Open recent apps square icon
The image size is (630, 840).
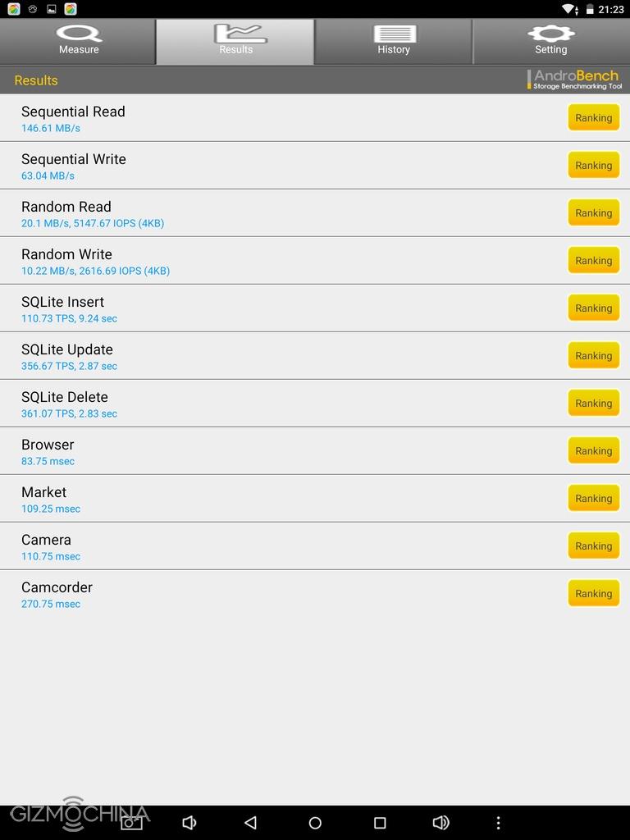(x=380, y=823)
